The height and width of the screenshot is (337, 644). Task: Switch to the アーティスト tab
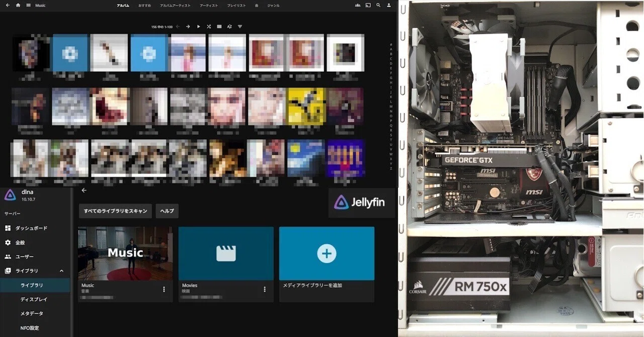coord(209,5)
